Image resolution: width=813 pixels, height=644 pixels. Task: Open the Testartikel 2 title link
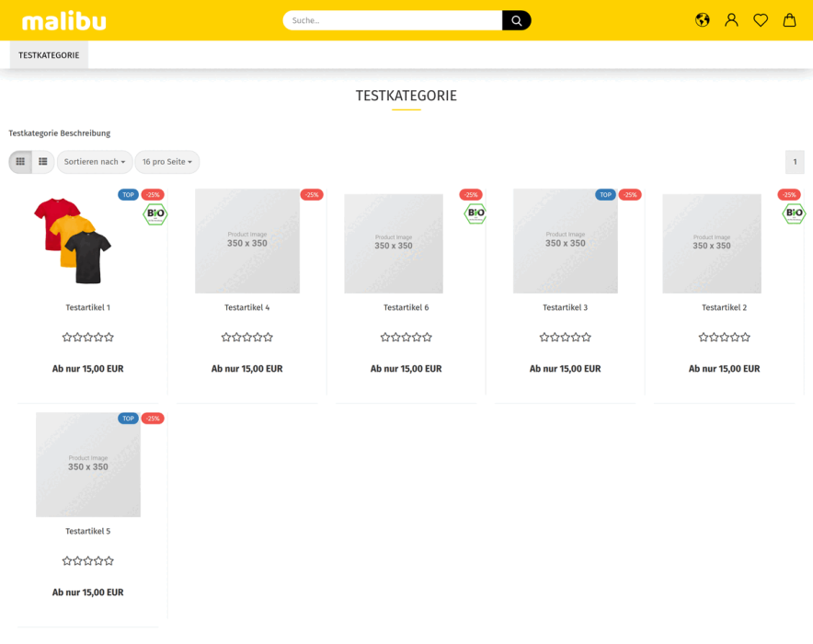(725, 307)
